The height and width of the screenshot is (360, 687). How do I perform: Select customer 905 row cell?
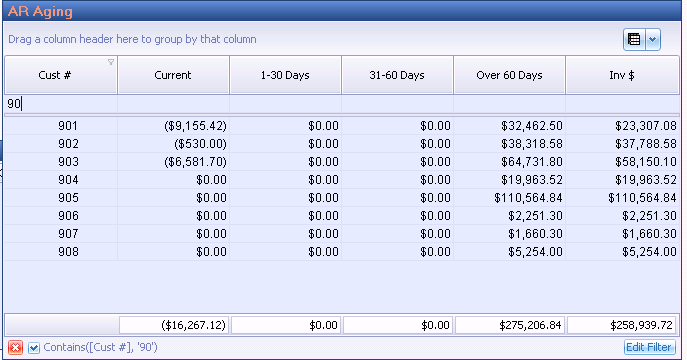click(x=60, y=198)
